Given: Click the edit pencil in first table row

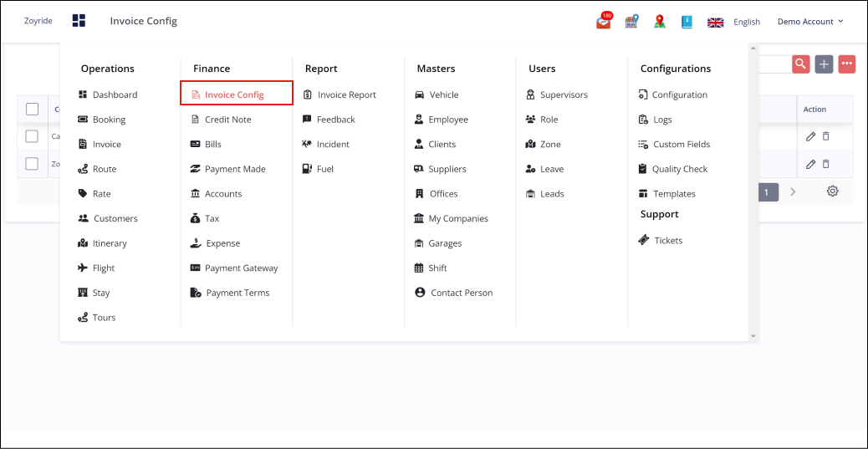Looking at the screenshot, I should pos(810,136).
